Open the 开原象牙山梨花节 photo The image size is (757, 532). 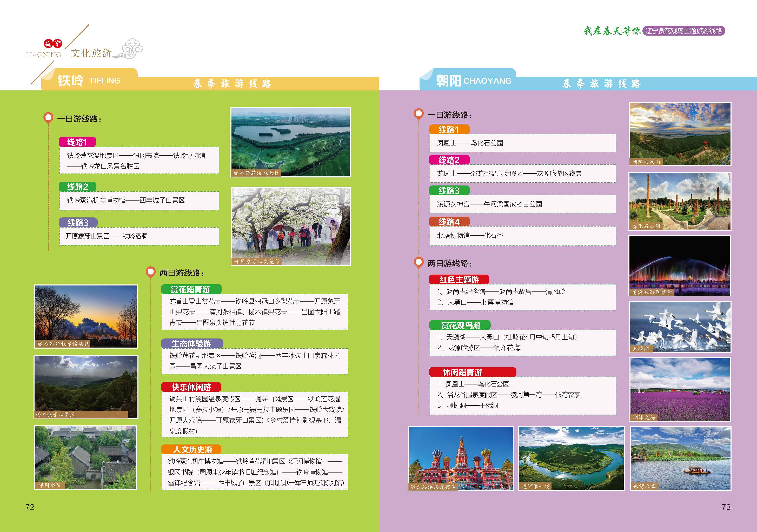[290, 226]
